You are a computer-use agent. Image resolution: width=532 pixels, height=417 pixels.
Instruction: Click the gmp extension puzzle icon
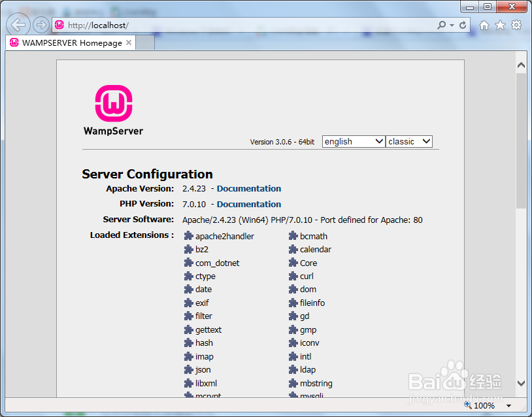(293, 329)
